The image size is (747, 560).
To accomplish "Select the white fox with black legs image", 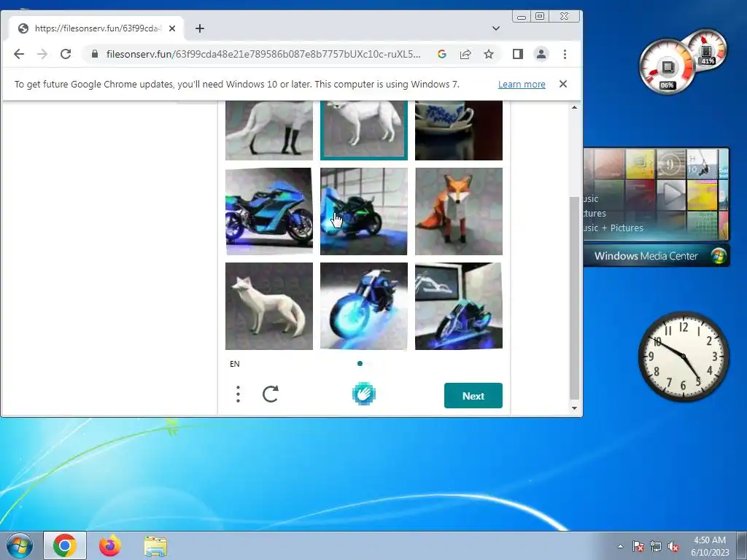I will pos(269,130).
